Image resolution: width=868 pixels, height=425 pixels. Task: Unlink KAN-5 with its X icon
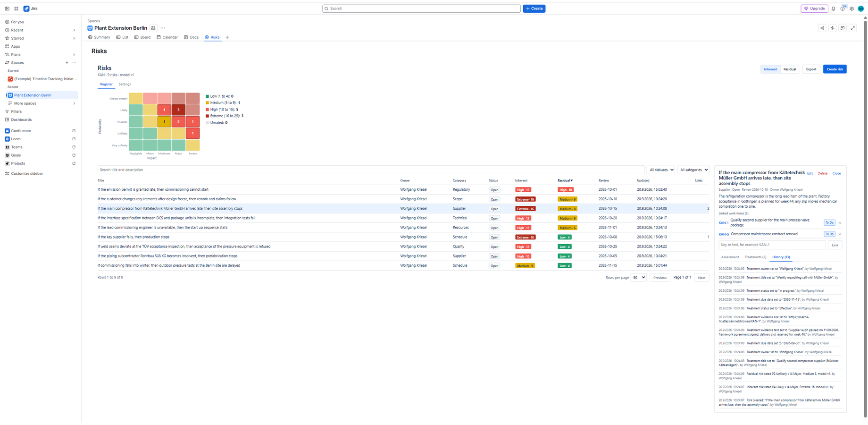point(840,234)
